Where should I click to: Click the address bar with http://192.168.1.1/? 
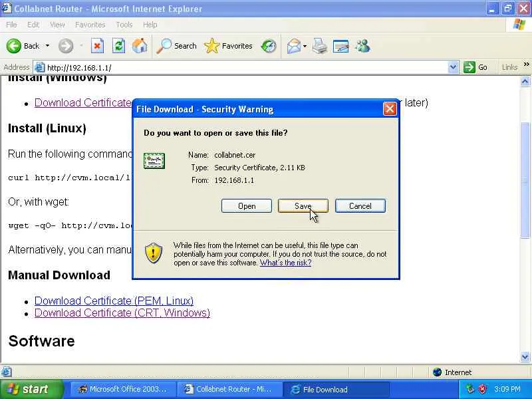[245, 68]
